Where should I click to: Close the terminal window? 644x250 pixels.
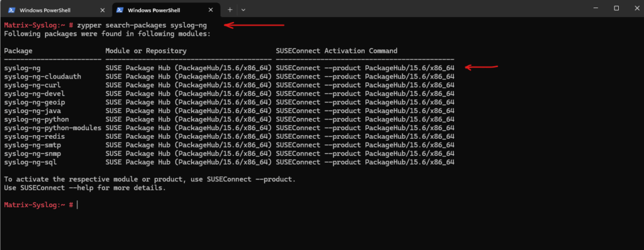click(635, 8)
